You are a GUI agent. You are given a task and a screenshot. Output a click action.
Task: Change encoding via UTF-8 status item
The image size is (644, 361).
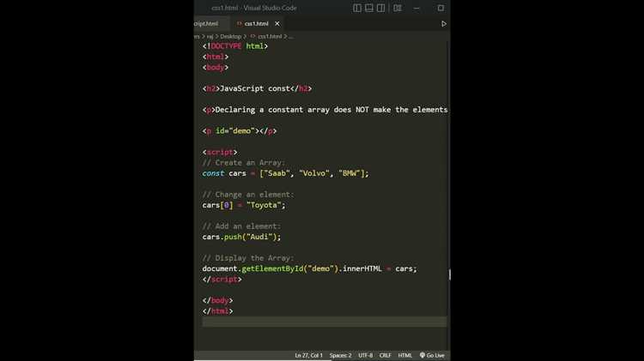pyautogui.click(x=365, y=355)
